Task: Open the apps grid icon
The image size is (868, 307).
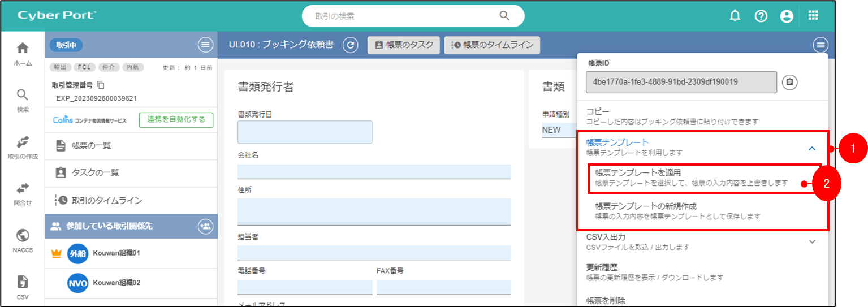Action: (x=813, y=16)
